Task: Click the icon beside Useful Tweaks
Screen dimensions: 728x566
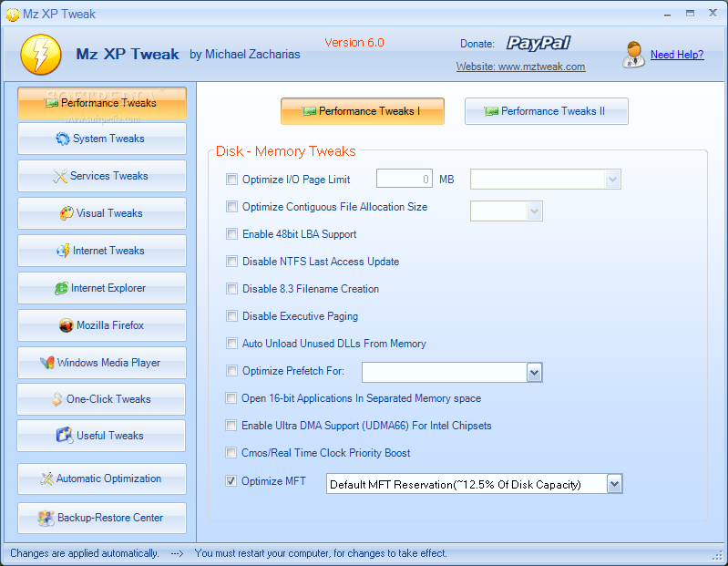Action: pos(65,436)
